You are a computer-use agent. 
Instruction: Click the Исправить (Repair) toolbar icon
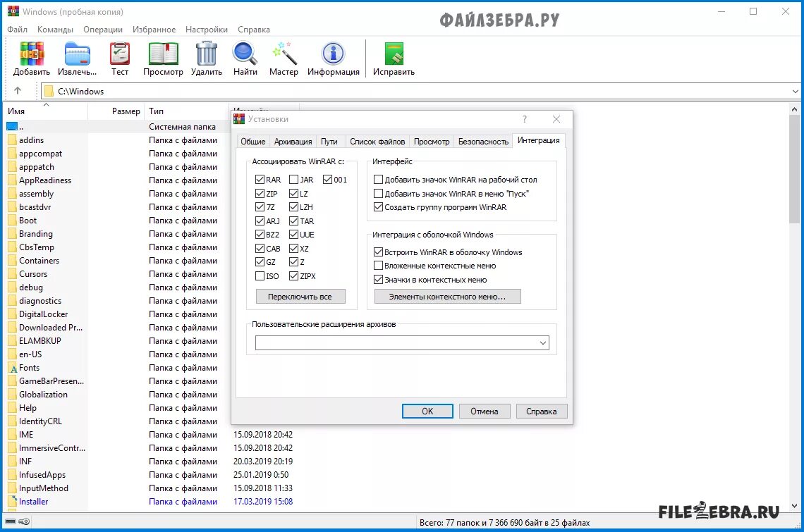(x=393, y=55)
